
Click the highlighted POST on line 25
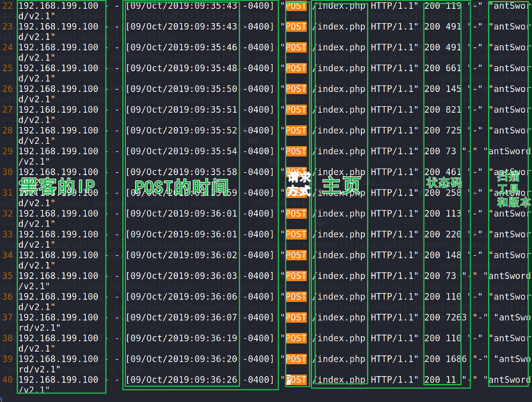click(x=296, y=68)
